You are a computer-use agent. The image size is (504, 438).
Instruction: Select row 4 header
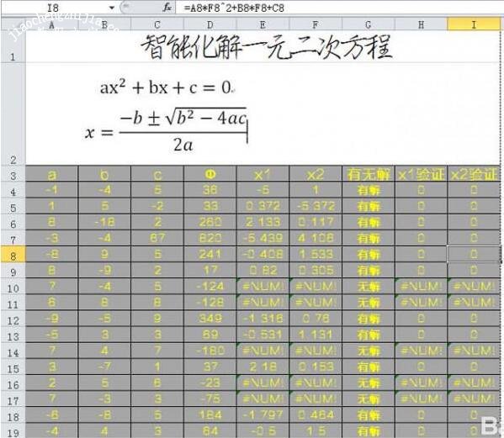click(x=13, y=190)
